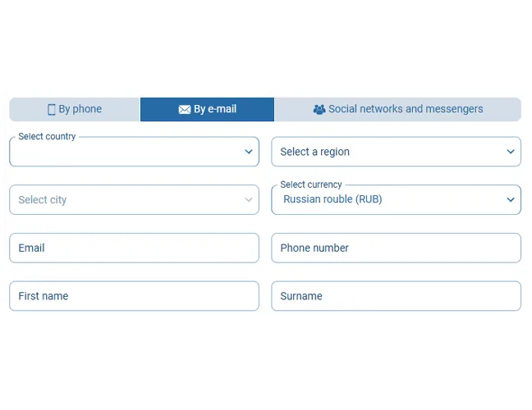The width and height of the screenshot is (532, 410).
Task: Click the Select a region chevron arrow
Action: point(511,152)
